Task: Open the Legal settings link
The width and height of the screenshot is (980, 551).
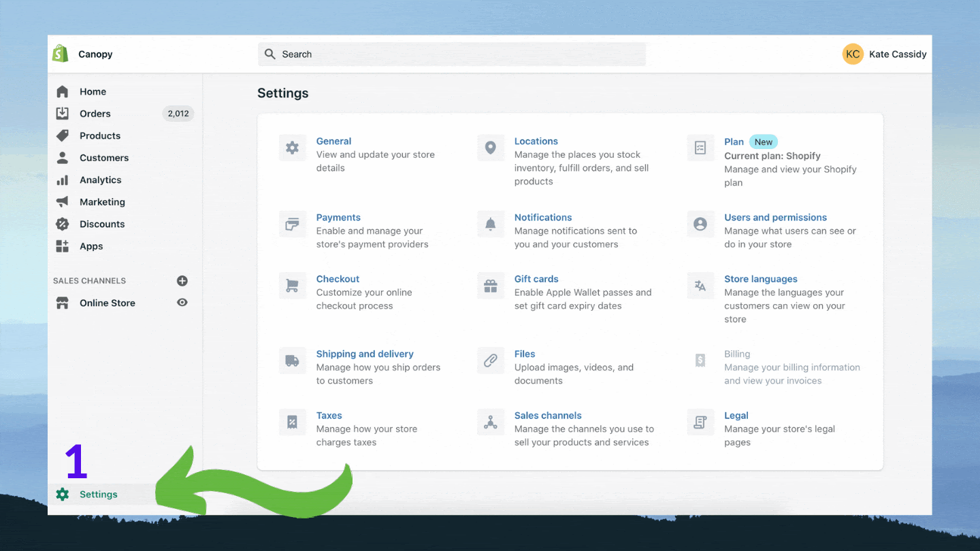Action: [736, 416]
